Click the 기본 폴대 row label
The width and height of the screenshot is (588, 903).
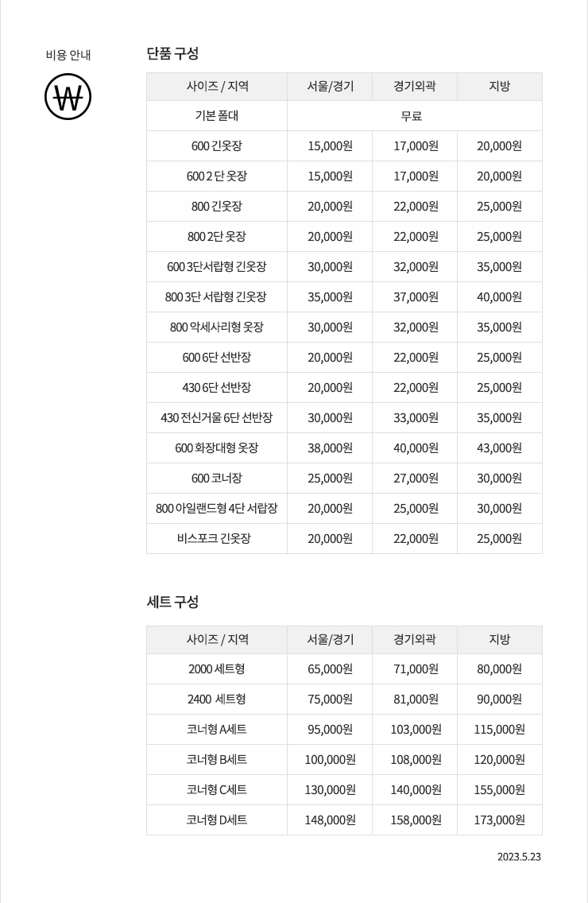coord(217,116)
